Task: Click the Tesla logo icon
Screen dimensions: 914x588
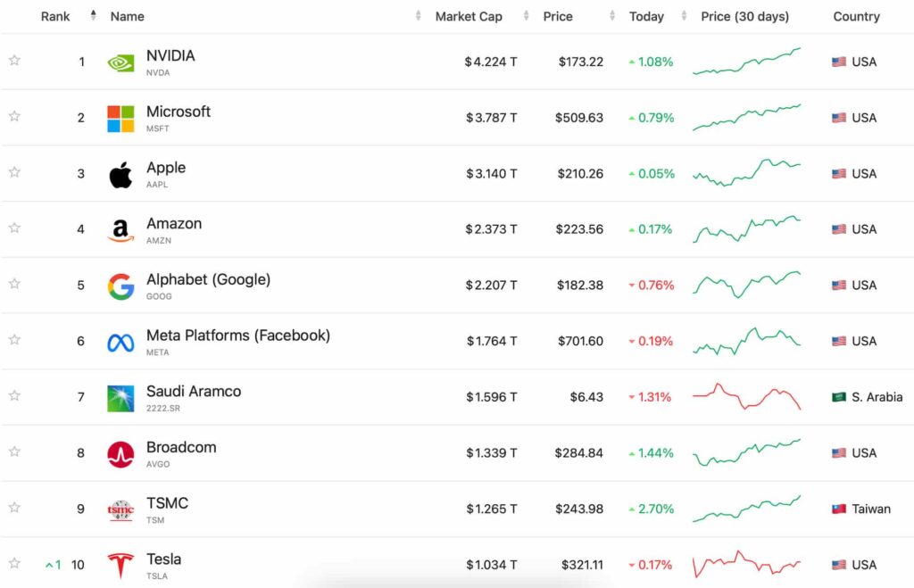Action: click(x=120, y=566)
